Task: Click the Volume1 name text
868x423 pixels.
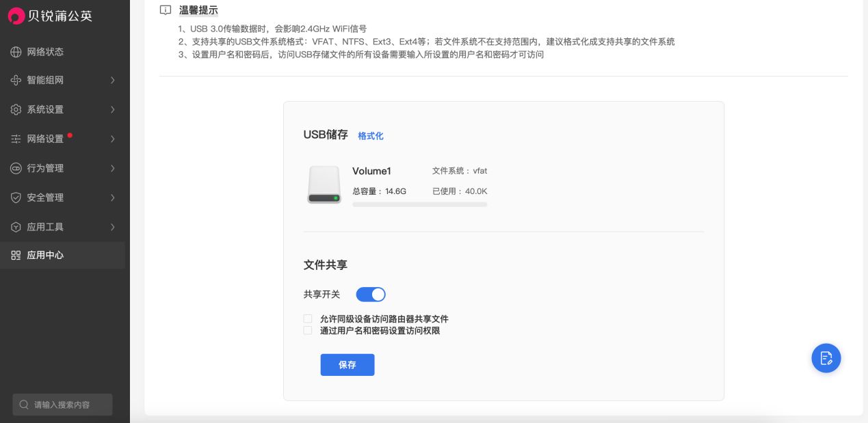Action: click(x=371, y=172)
